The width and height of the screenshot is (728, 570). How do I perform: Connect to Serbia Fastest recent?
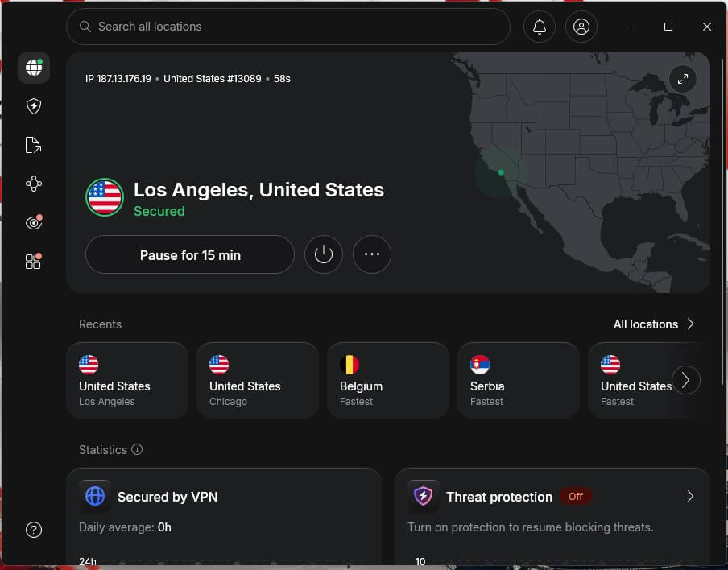coord(519,380)
